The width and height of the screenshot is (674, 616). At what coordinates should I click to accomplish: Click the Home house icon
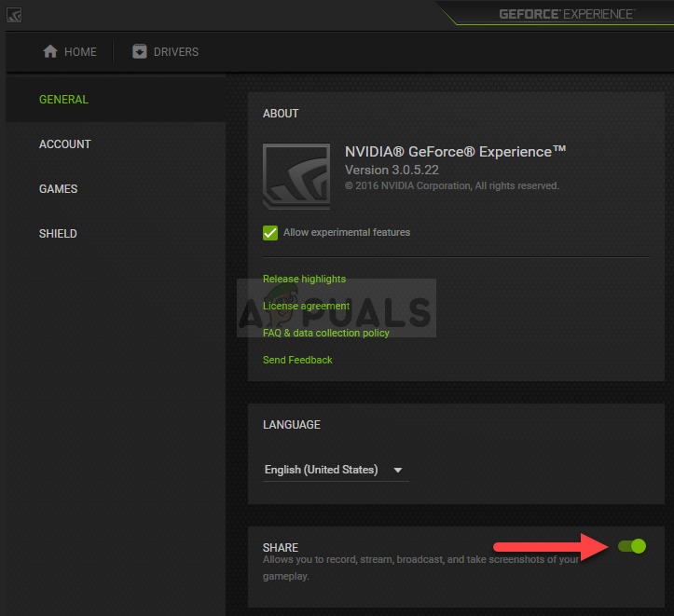pyautogui.click(x=50, y=52)
